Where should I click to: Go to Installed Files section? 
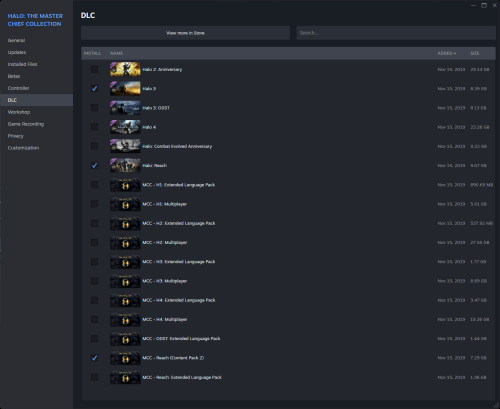(x=36, y=64)
